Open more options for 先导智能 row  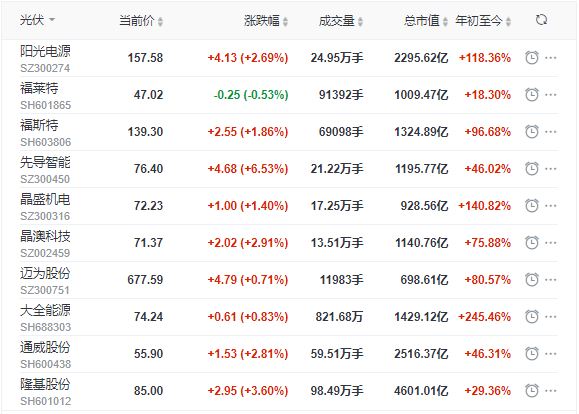[x=551, y=169]
